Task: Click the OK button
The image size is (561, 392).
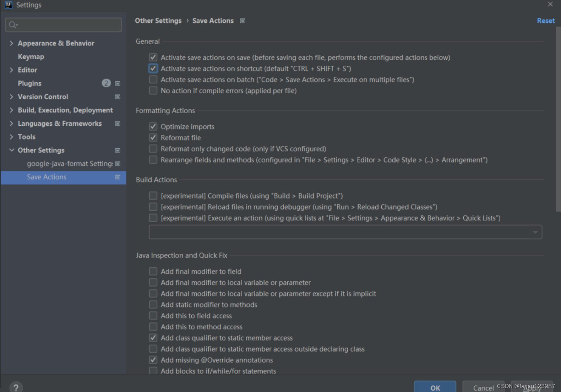Action: 435,387
